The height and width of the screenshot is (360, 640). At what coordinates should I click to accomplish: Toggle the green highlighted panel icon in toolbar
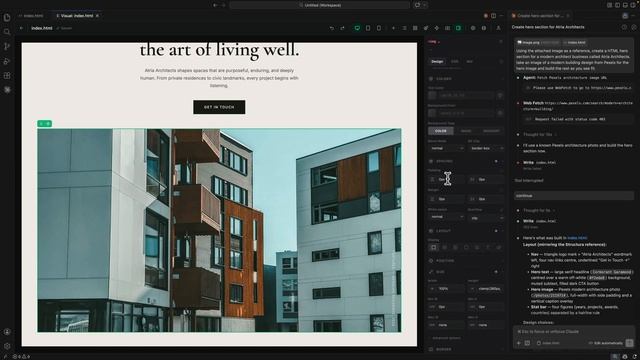(458, 28)
